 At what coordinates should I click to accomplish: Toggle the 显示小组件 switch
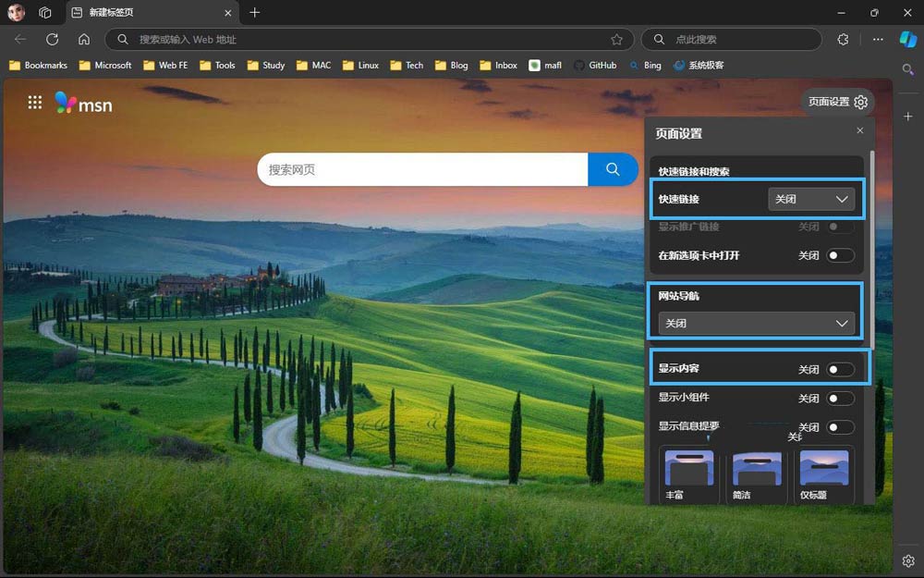pyautogui.click(x=840, y=398)
